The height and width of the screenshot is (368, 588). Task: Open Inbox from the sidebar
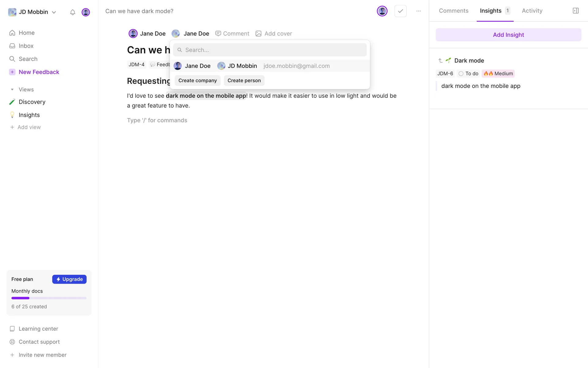(x=26, y=46)
